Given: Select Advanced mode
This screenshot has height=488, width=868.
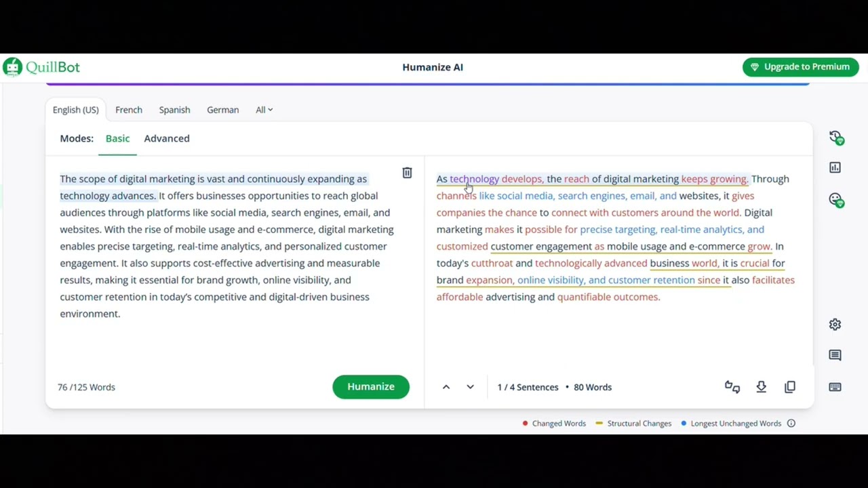Looking at the screenshot, I should pos(167,138).
